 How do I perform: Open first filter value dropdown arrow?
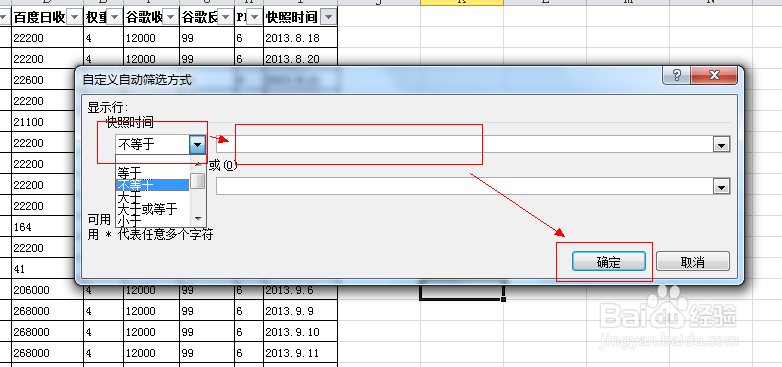(721, 145)
